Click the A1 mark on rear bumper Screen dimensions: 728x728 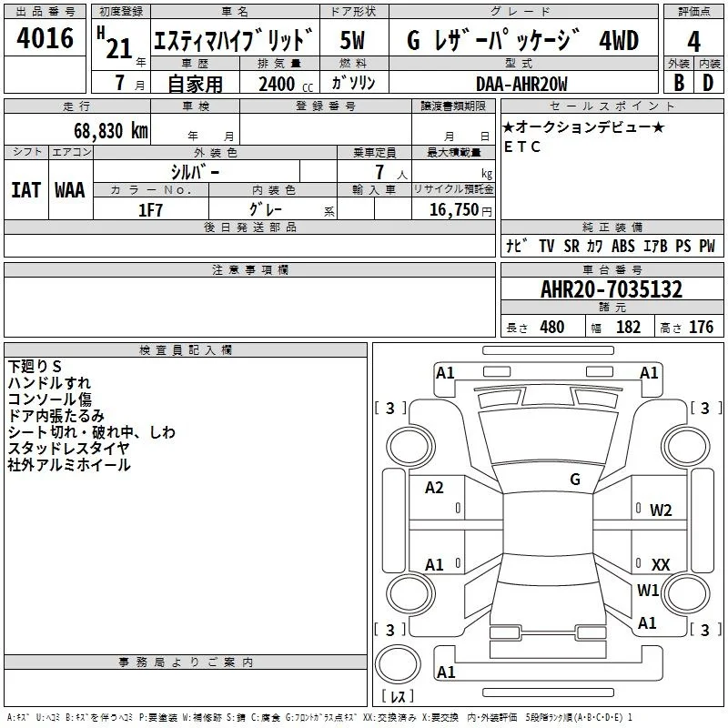[x=446, y=672]
